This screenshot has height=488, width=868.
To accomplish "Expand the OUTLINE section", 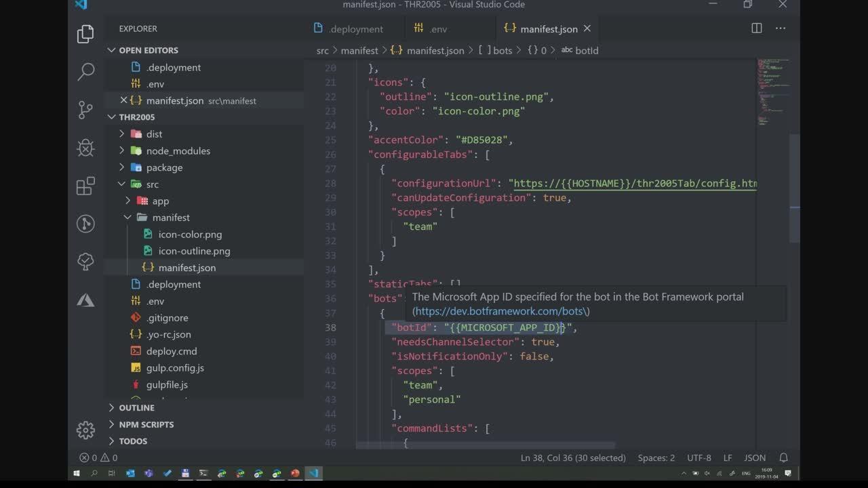I will click(136, 407).
